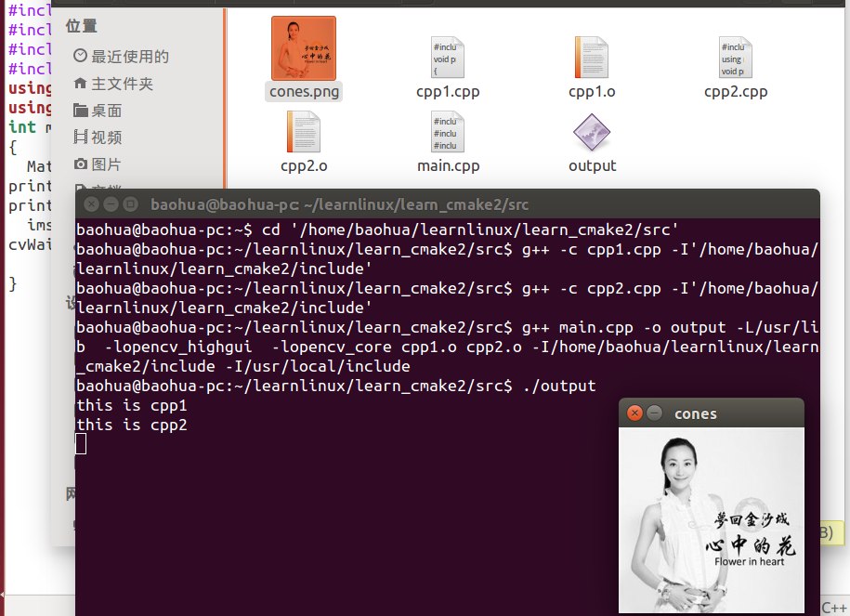Select the cpp1.cpp file icon
Image resolution: width=850 pixels, height=616 pixels.
click(x=448, y=57)
